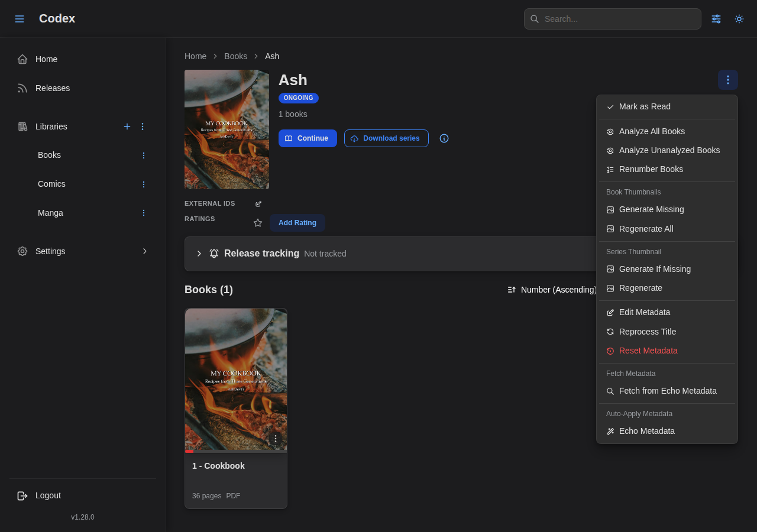
Task: Click the version v1.28.0 text
Action: (x=83, y=517)
